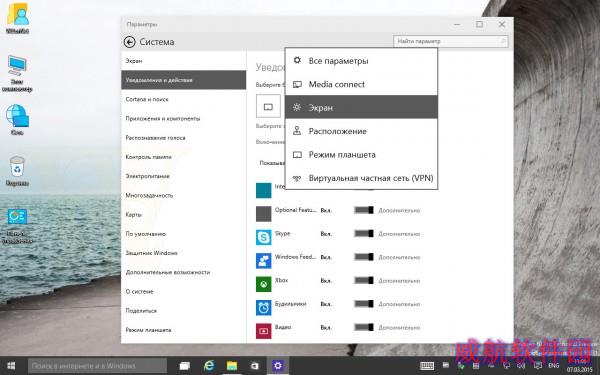This screenshot has width=600, height=375.
Task: Open Дополнительно link for Будильники
Action: pos(399,304)
